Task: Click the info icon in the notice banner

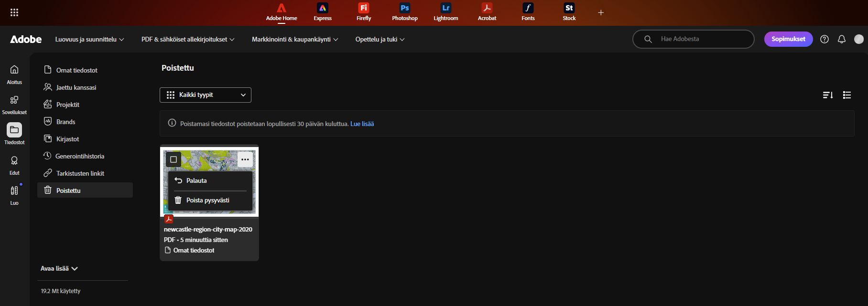Action: tap(172, 123)
